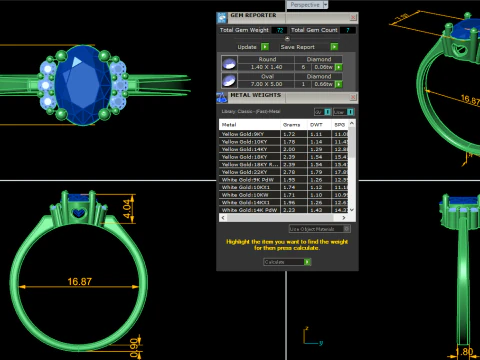The image size is (480, 360).
Task: Click the Round shape cell
Action: pos(267,59)
